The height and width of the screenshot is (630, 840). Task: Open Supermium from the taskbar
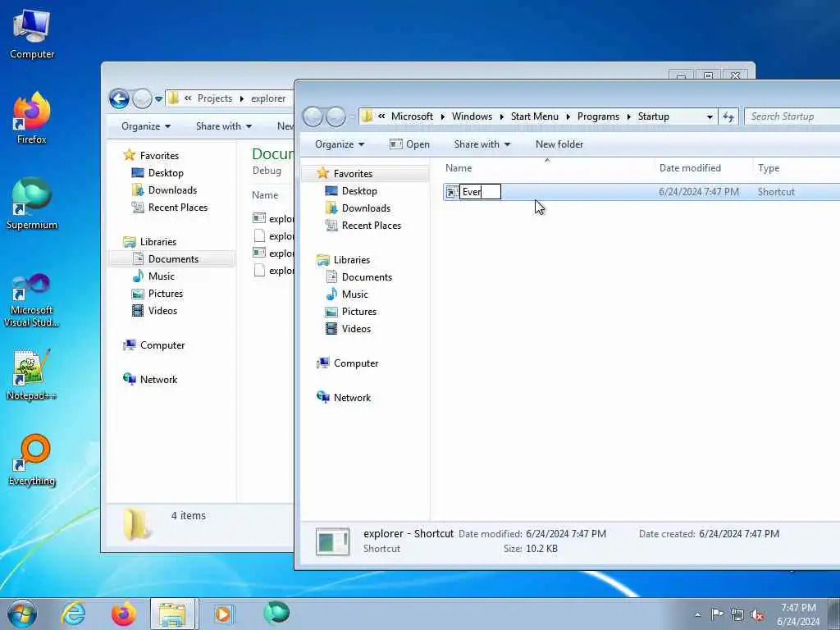click(276, 614)
